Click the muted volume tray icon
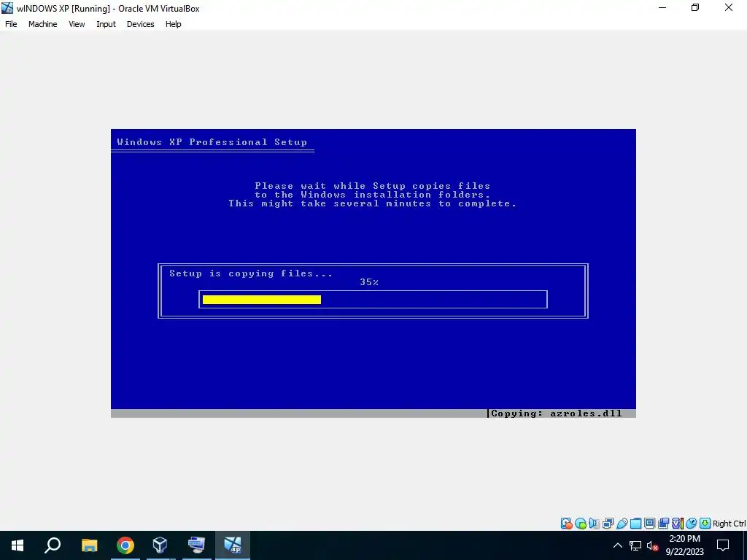This screenshot has width=747, height=560. (653, 545)
